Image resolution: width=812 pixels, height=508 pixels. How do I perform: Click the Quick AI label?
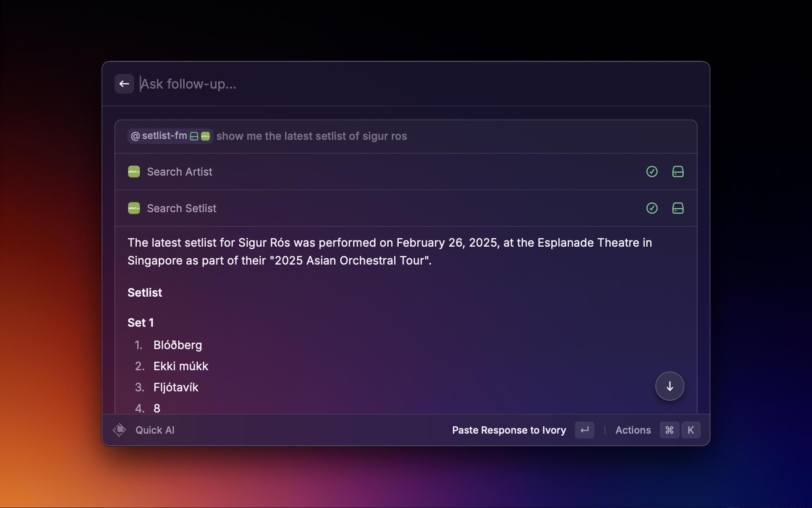pos(155,430)
